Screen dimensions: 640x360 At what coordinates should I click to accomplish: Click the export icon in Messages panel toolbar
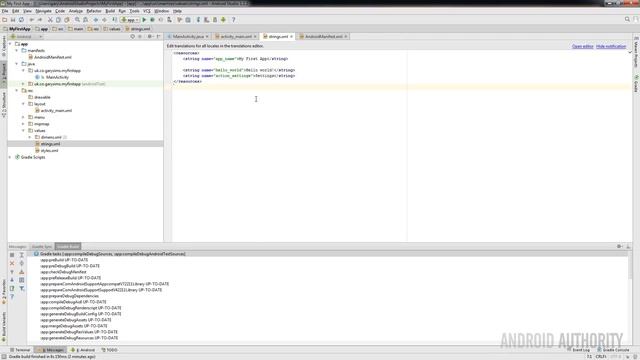pyautogui.click(x=12, y=289)
